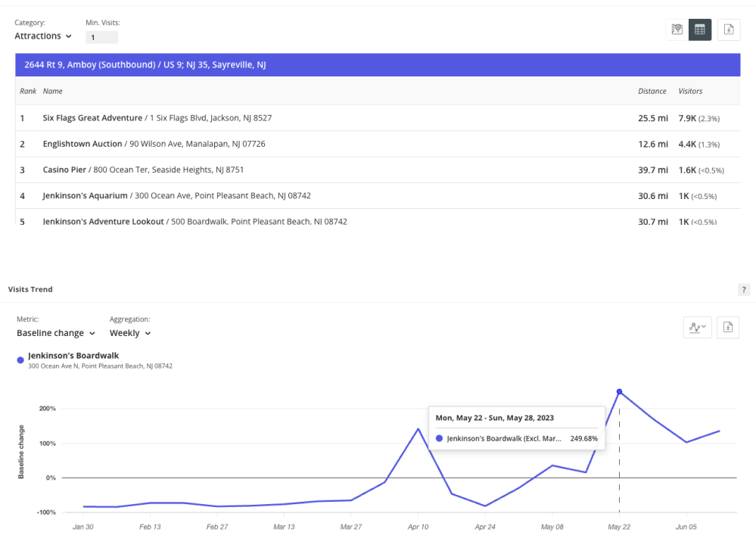Switch to map view icon
The width and height of the screenshot is (756, 554).
(677, 30)
